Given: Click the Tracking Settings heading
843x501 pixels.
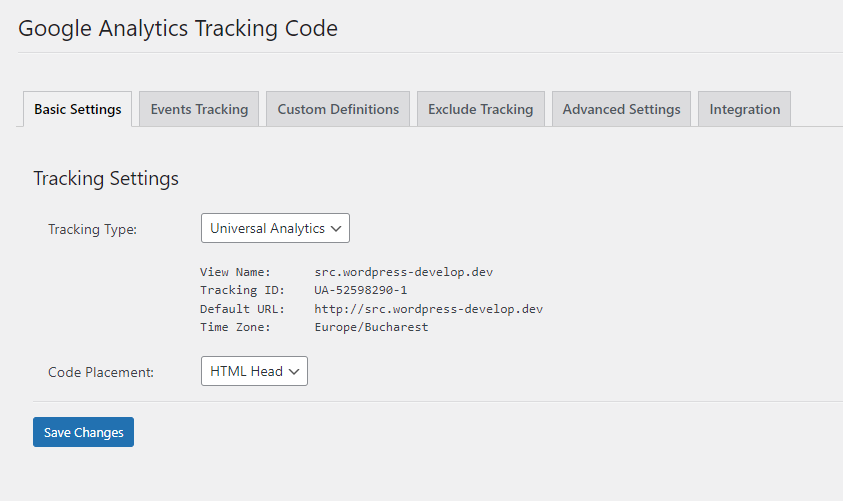Looking at the screenshot, I should [106, 178].
